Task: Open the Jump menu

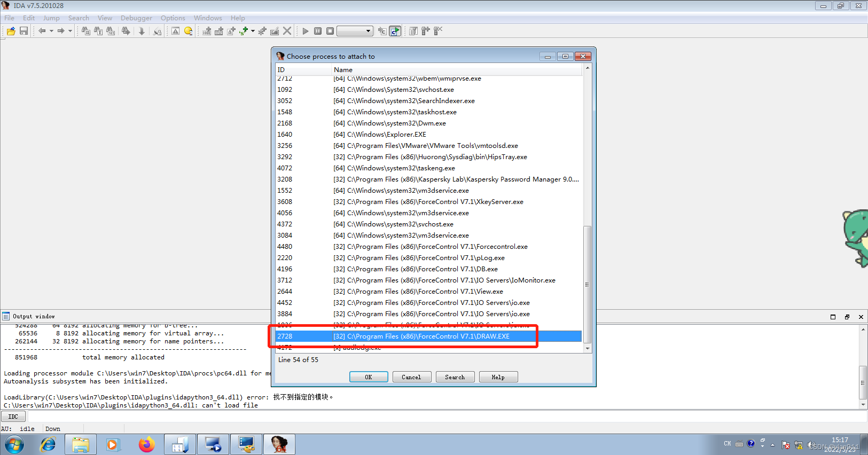Action: click(51, 18)
